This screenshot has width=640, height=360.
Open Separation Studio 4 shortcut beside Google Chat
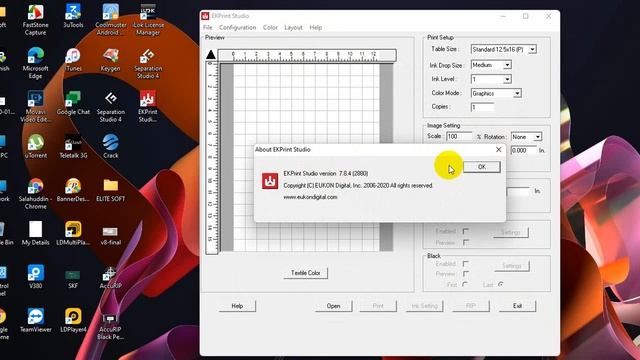(x=111, y=107)
